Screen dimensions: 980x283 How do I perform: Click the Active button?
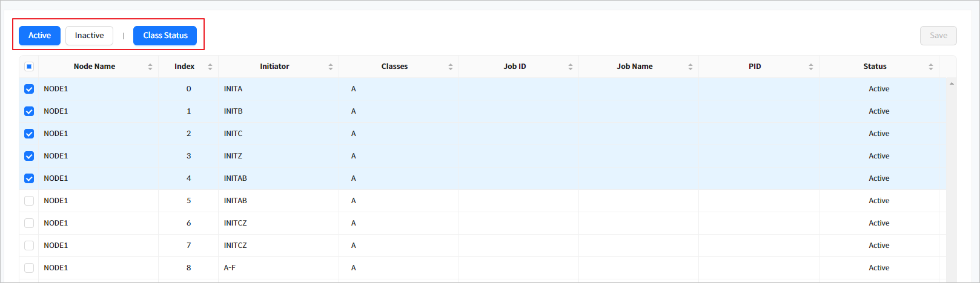click(39, 36)
